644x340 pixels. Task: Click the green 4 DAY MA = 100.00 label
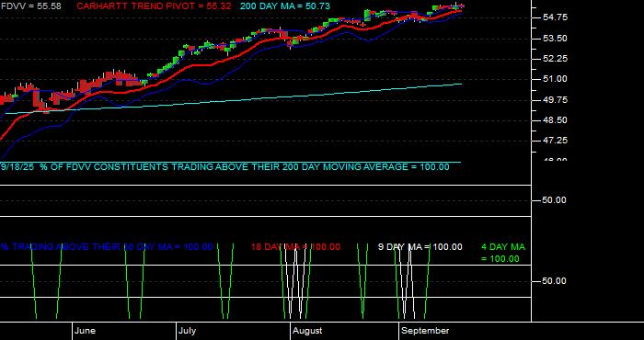[503, 253]
